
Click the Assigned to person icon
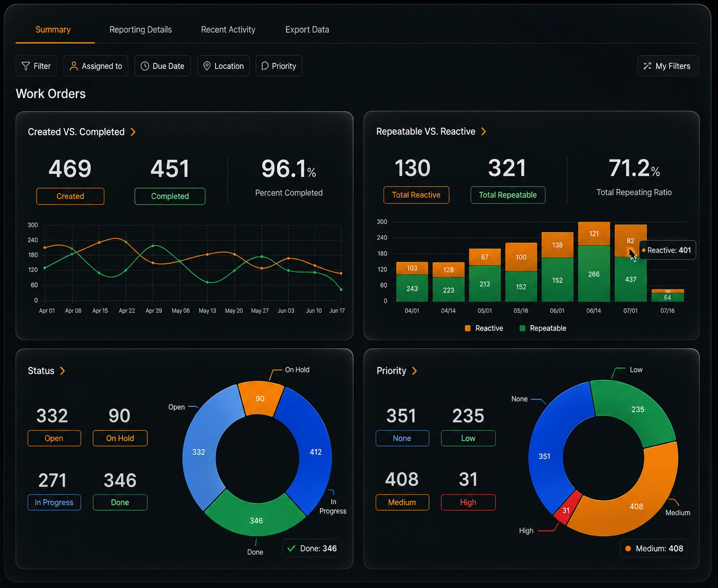74,66
